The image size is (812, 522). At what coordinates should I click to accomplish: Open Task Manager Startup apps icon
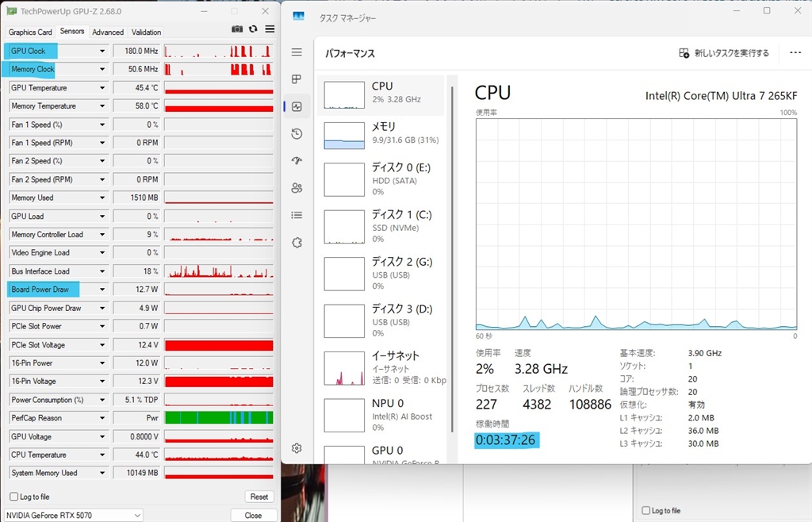click(297, 160)
